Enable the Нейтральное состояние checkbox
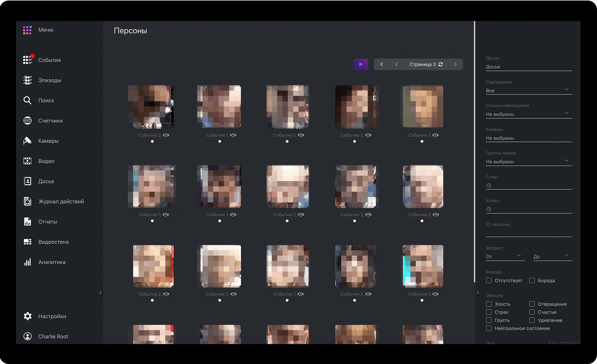Viewport: 597px width, 364px height. (489, 328)
